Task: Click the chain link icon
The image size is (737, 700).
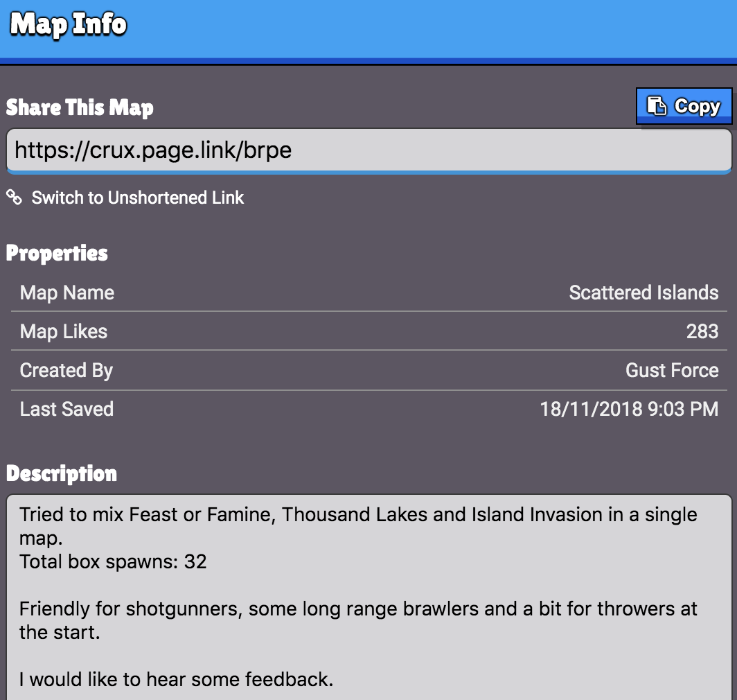Action: tap(14, 197)
